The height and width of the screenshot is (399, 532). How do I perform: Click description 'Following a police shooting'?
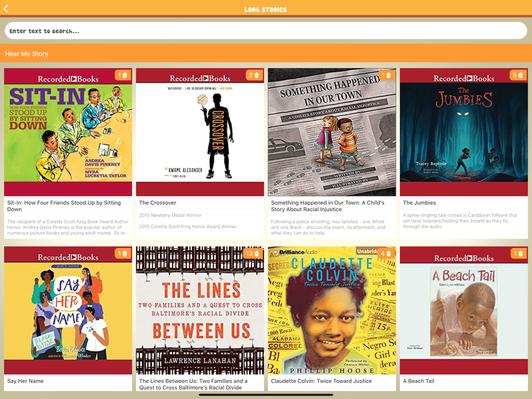328,227
